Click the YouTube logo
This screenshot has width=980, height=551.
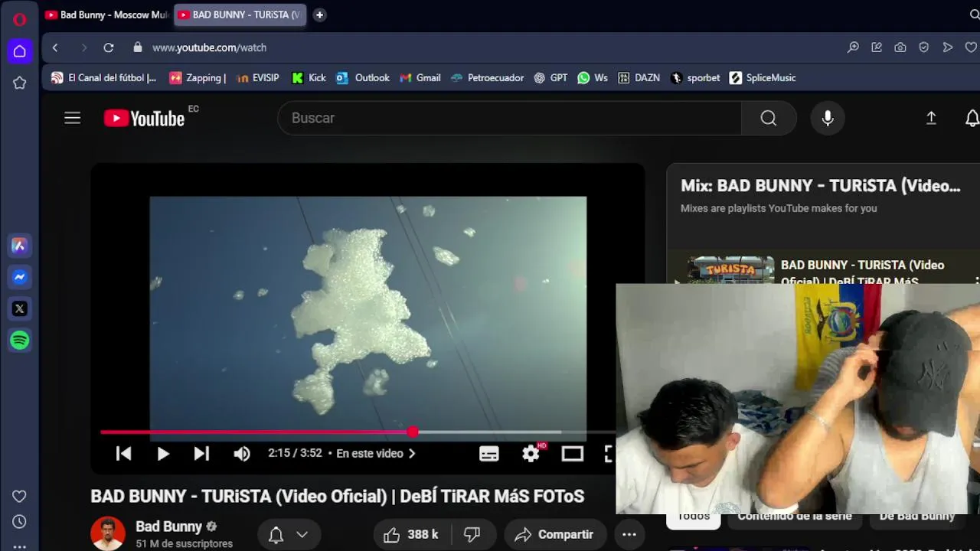145,118
